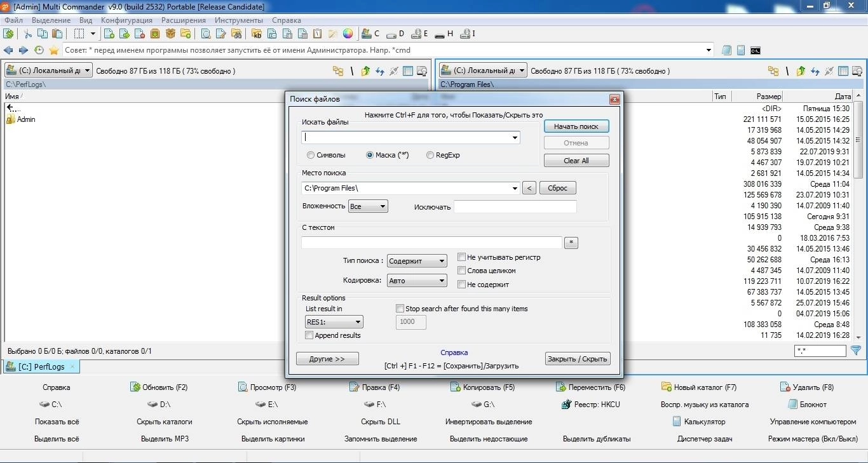Open the Расширения menu

[184, 20]
